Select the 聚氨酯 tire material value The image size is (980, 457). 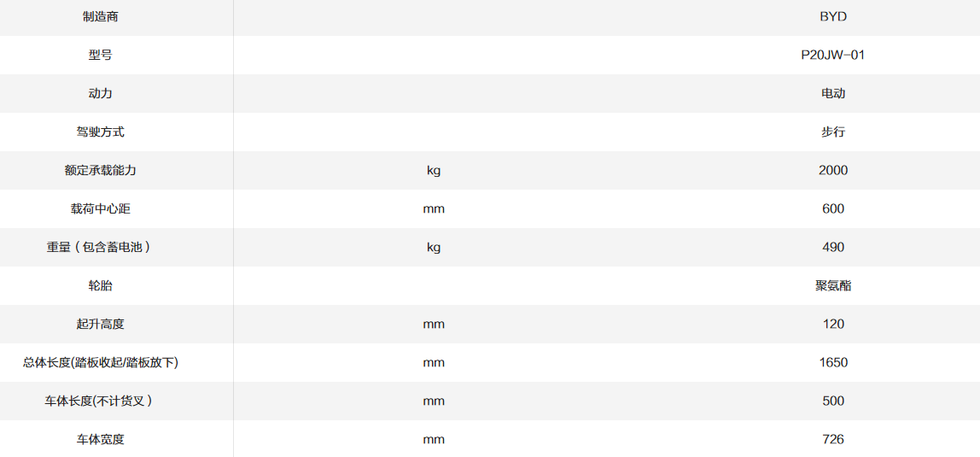832,285
